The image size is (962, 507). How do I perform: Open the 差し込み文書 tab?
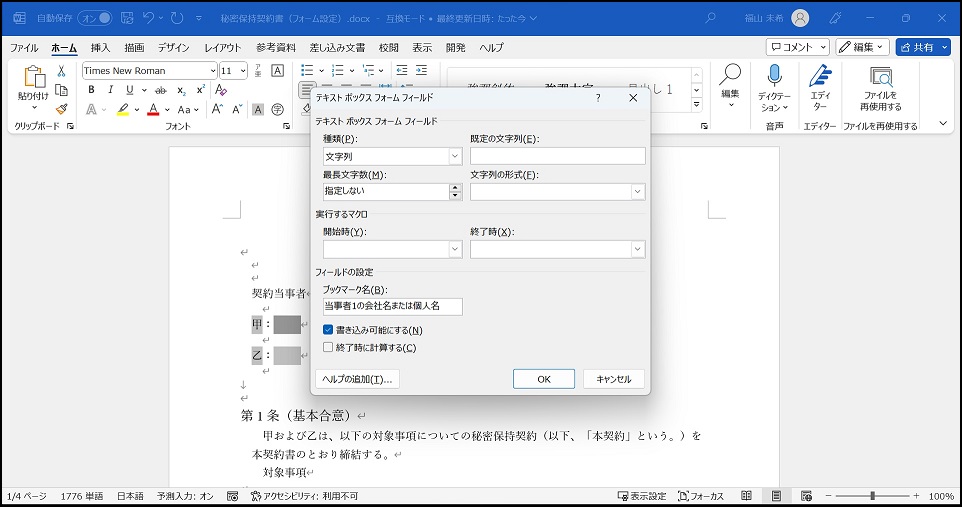point(337,47)
